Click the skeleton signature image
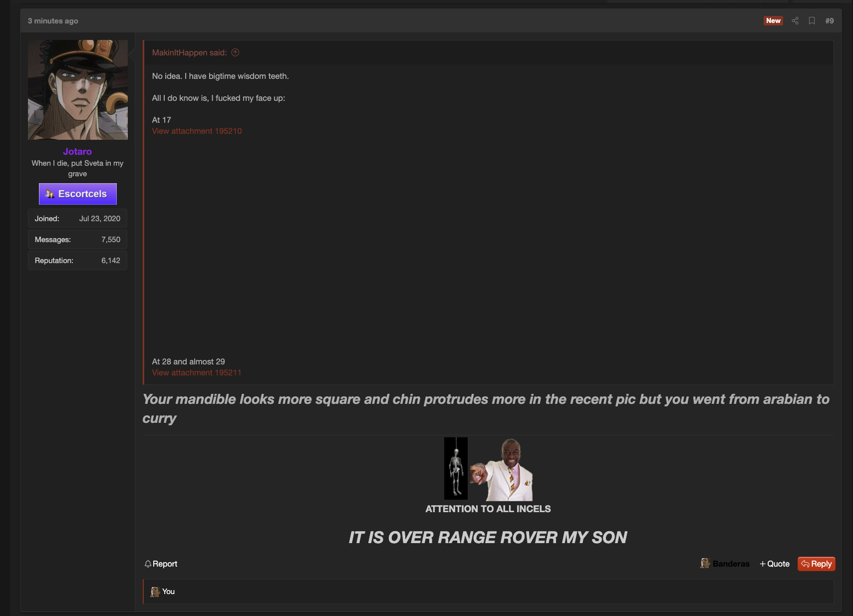This screenshot has width=853, height=616. pyautogui.click(x=456, y=468)
